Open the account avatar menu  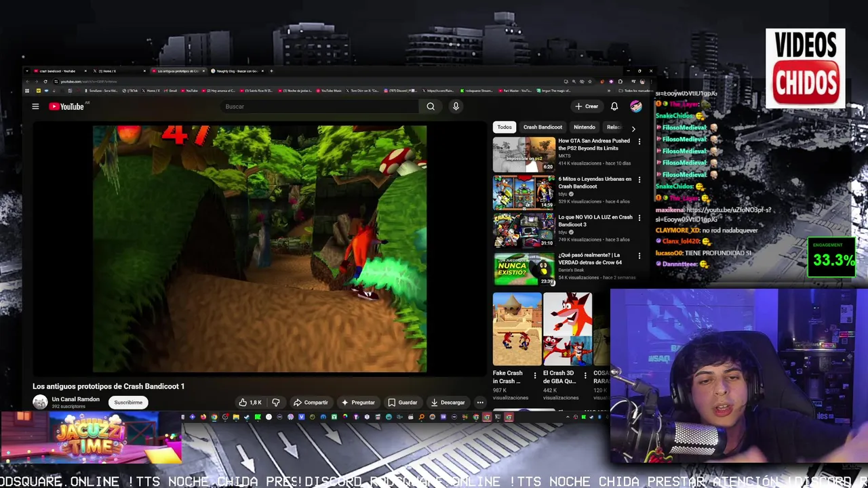[x=635, y=106]
